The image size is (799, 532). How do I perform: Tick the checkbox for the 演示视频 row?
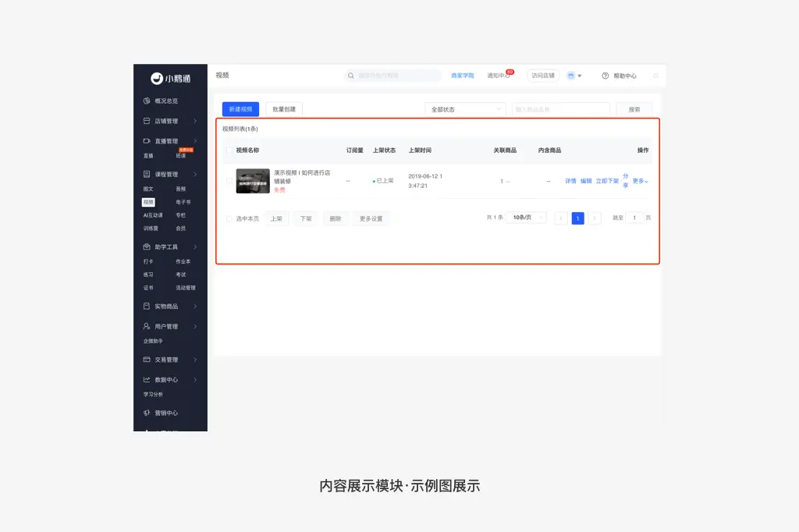229,181
